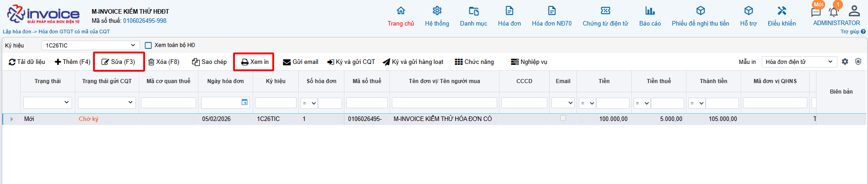Click the Sửa (F3) edit button

click(x=119, y=62)
